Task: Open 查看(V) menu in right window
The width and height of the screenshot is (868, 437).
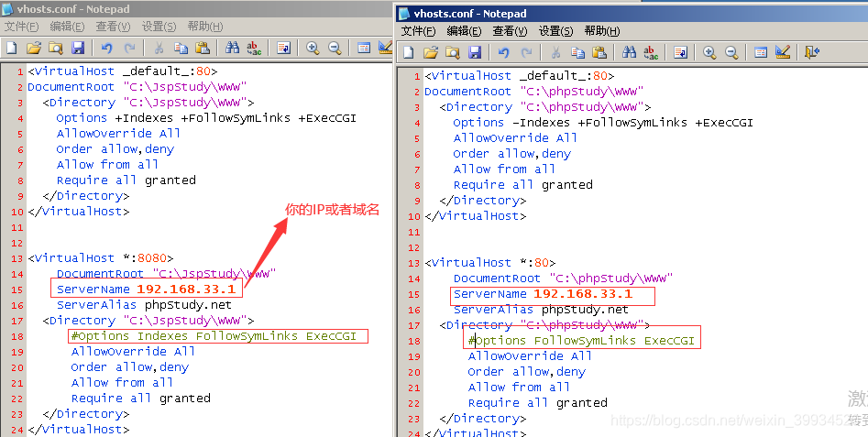Action: pos(510,31)
